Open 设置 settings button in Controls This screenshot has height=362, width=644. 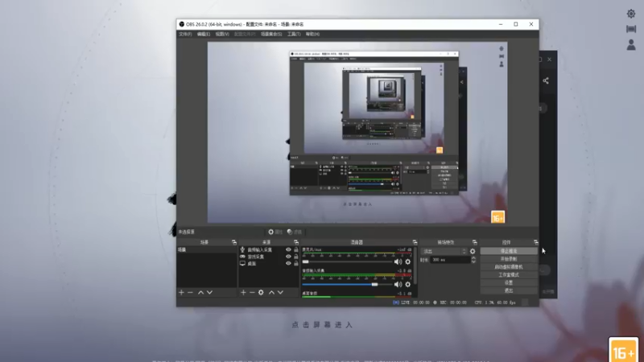[x=509, y=283]
